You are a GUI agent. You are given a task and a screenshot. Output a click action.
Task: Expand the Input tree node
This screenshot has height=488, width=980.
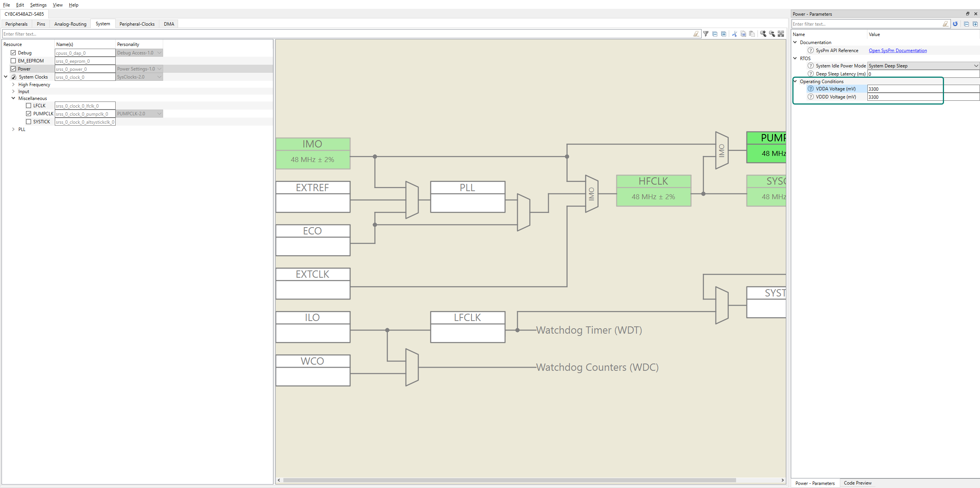point(13,92)
